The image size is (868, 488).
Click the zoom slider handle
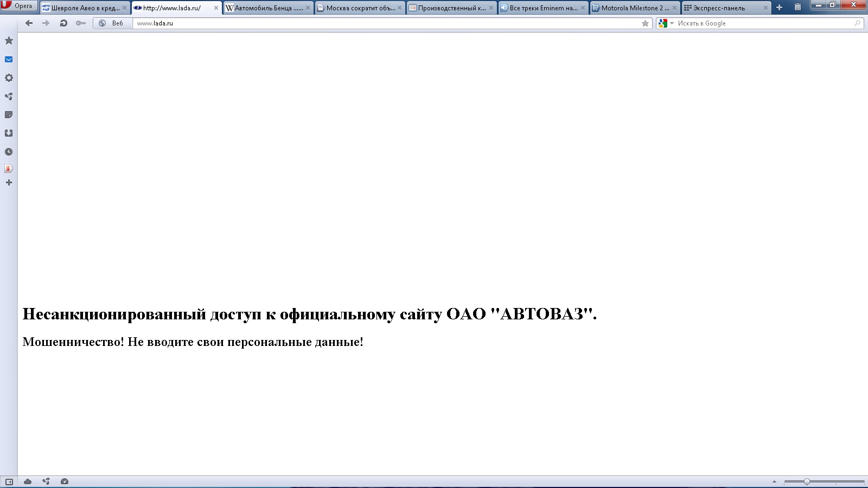coord(807,481)
